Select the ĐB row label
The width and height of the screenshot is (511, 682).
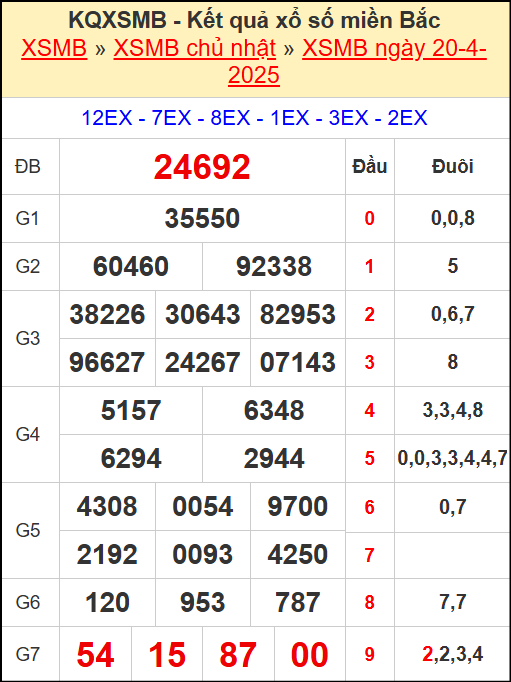(28, 167)
